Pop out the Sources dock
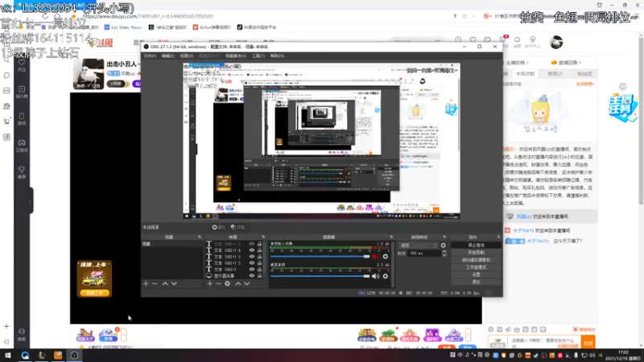 (x=263, y=237)
